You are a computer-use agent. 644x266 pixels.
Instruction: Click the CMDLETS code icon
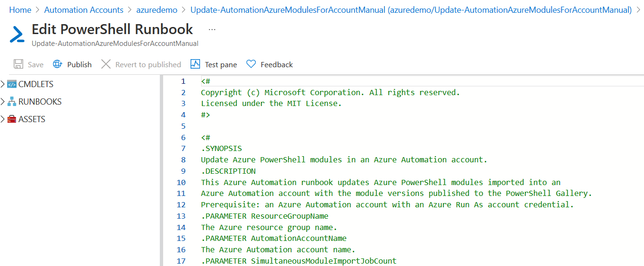coord(12,84)
